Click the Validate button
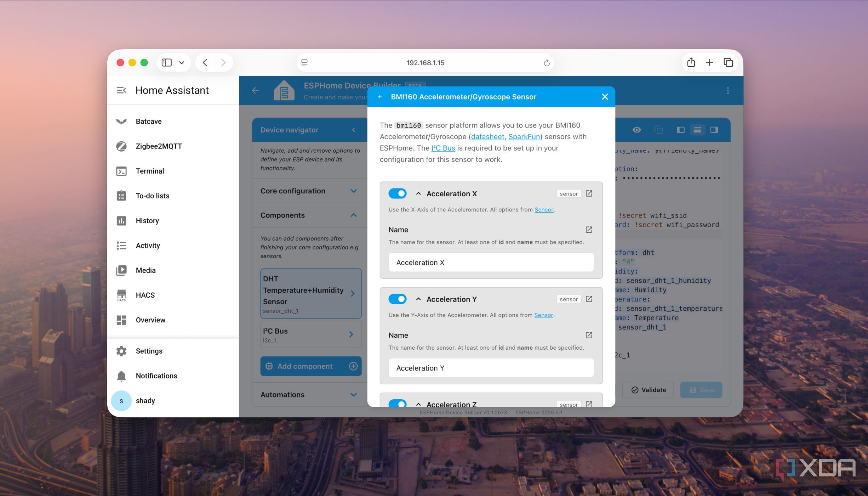The image size is (868, 496). pyautogui.click(x=648, y=390)
